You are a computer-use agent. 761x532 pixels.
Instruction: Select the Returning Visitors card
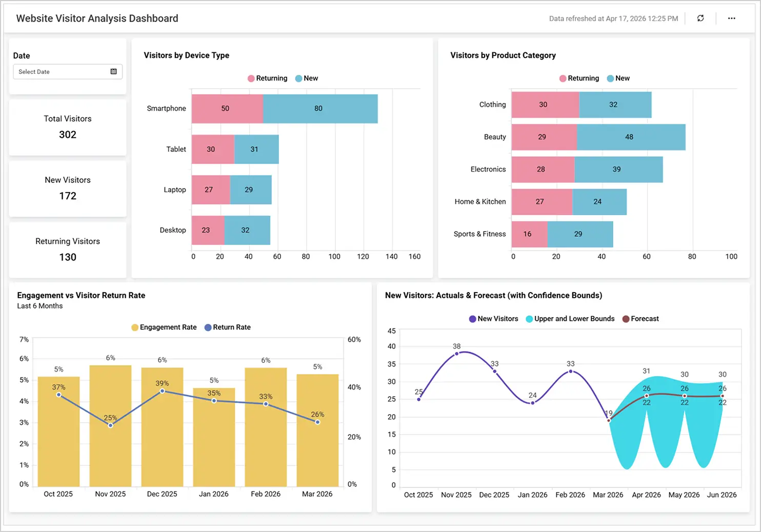[x=67, y=250]
